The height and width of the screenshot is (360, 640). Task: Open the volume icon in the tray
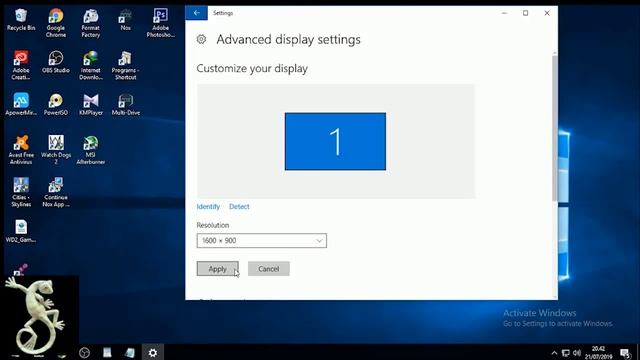click(576, 353)
